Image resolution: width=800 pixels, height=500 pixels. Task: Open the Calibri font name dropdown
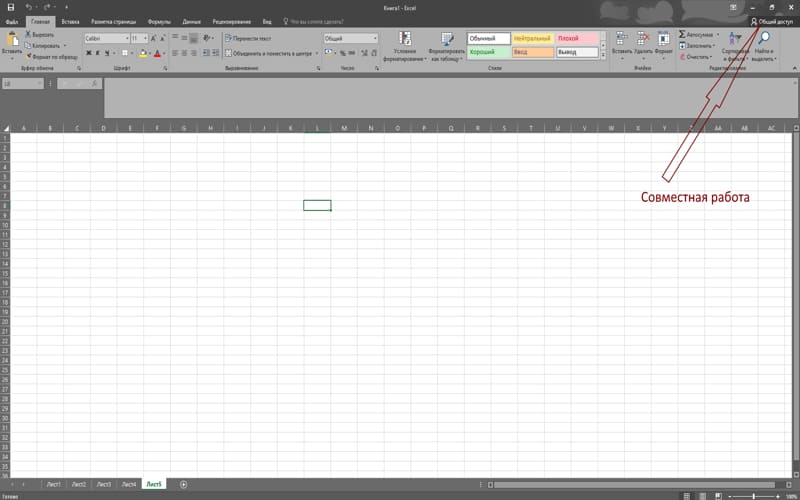coord(127,39)
